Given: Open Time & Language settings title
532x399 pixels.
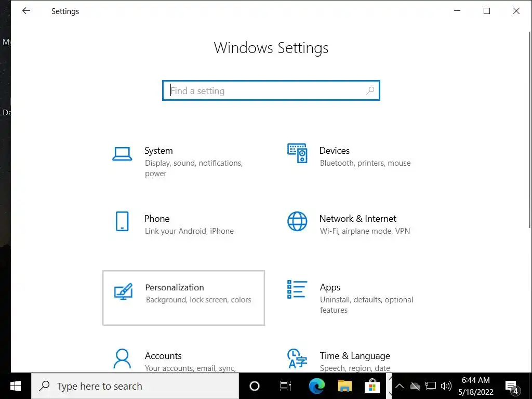Looking at the screenshot, I should point(355,356).
